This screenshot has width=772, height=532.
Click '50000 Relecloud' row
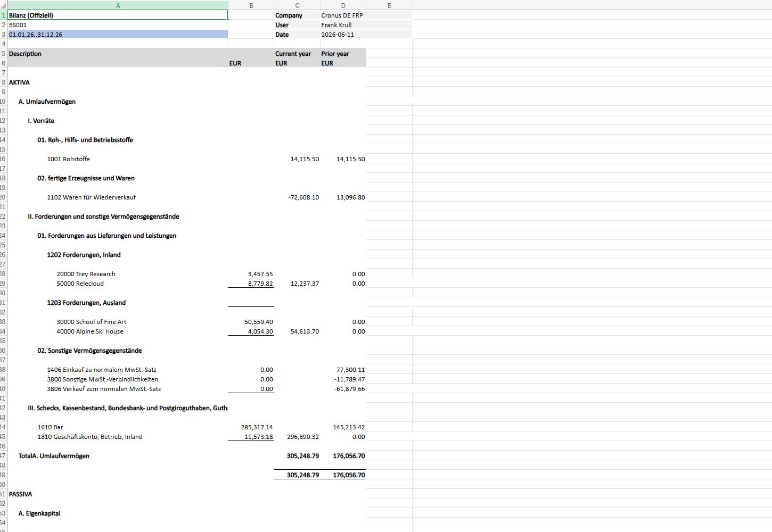(80, 284)
